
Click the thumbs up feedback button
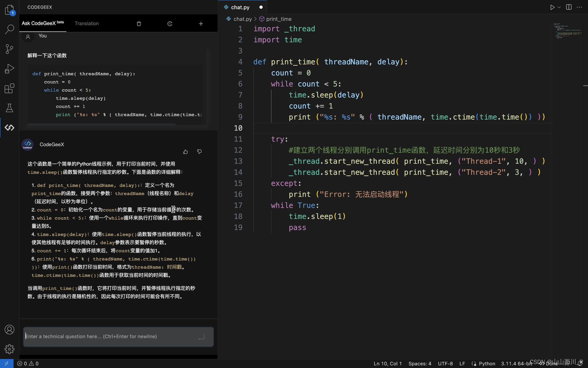tap(186, 152)
